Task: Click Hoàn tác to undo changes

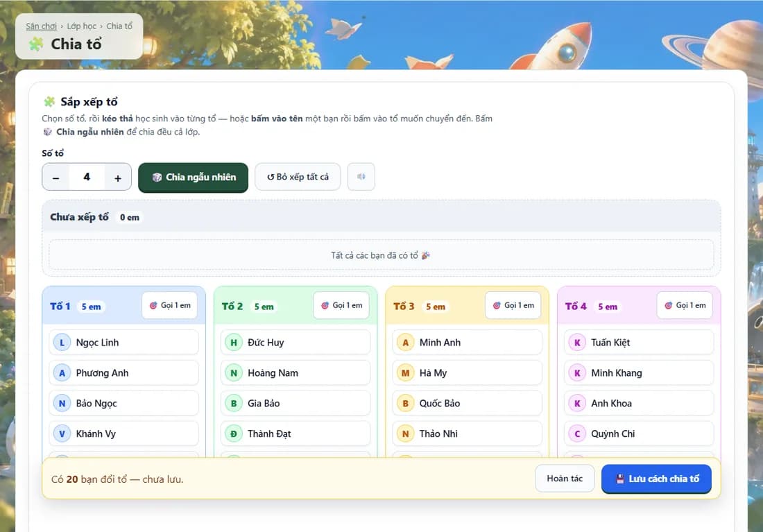Action: pos(565,479)
